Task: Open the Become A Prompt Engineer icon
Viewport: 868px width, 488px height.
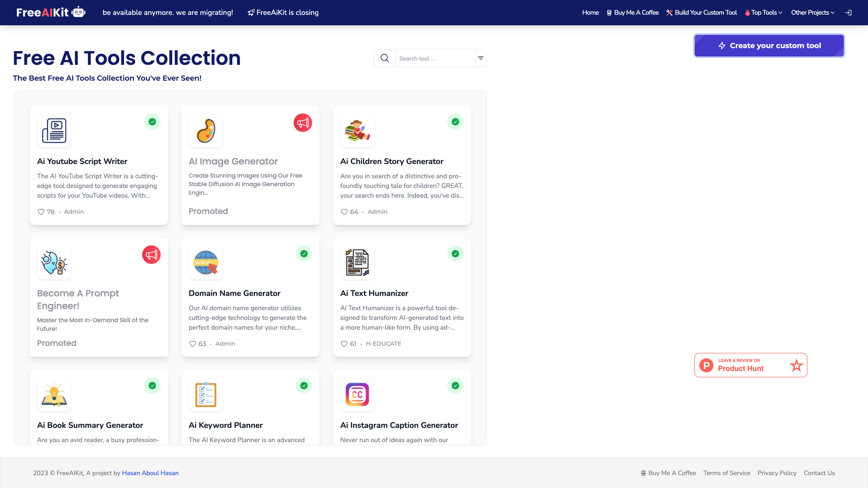Action: (54, 263)
